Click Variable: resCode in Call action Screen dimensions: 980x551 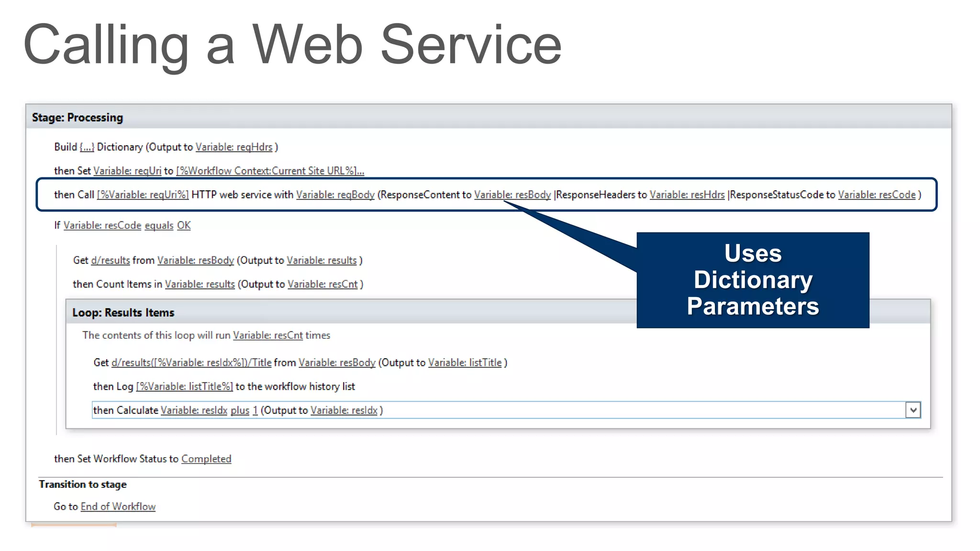point(877,195)
